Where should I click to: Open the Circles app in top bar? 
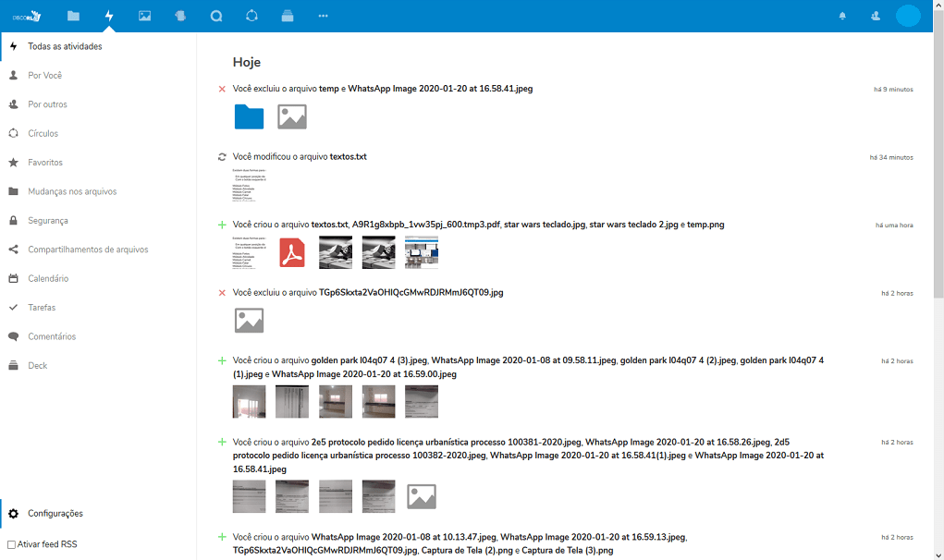[x=251, y=16]
